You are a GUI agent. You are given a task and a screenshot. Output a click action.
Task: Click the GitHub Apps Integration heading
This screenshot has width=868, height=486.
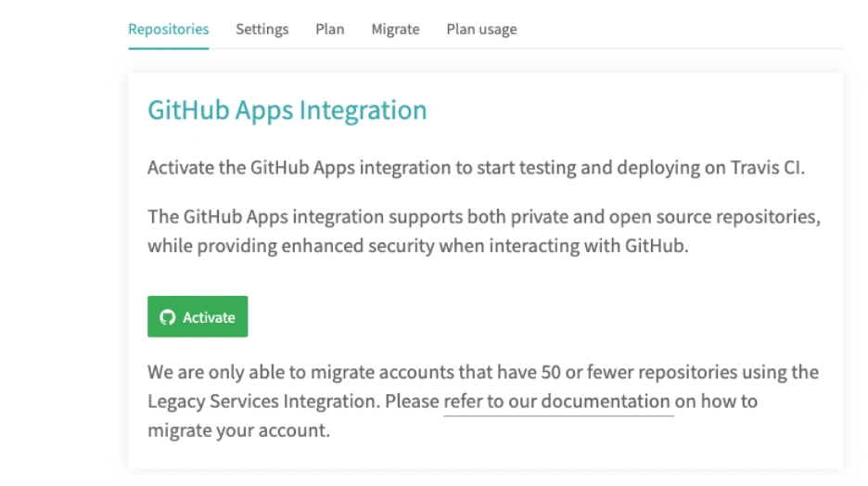287,110
